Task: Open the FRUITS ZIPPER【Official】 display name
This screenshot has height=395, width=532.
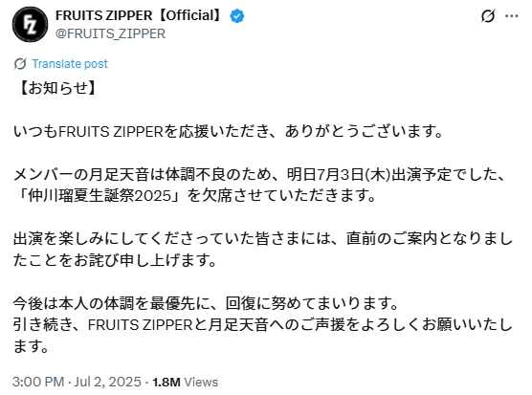Action: click(x=141, y=15)
